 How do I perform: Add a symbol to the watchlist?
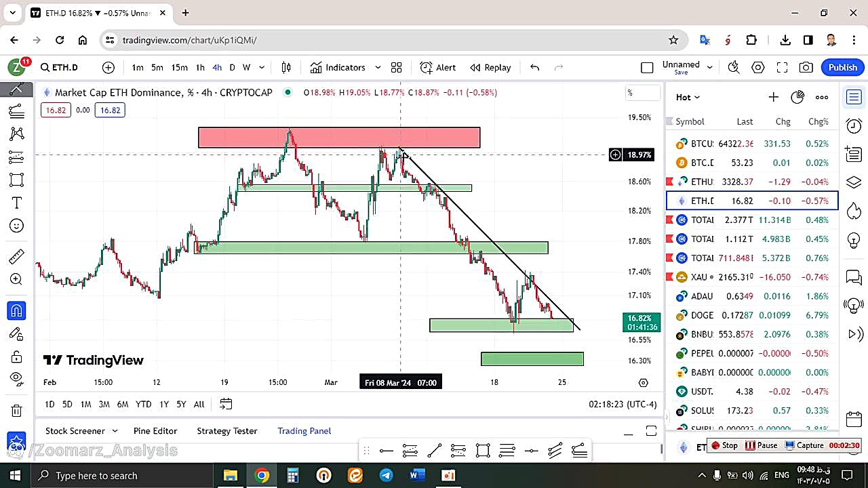[773, 97]
